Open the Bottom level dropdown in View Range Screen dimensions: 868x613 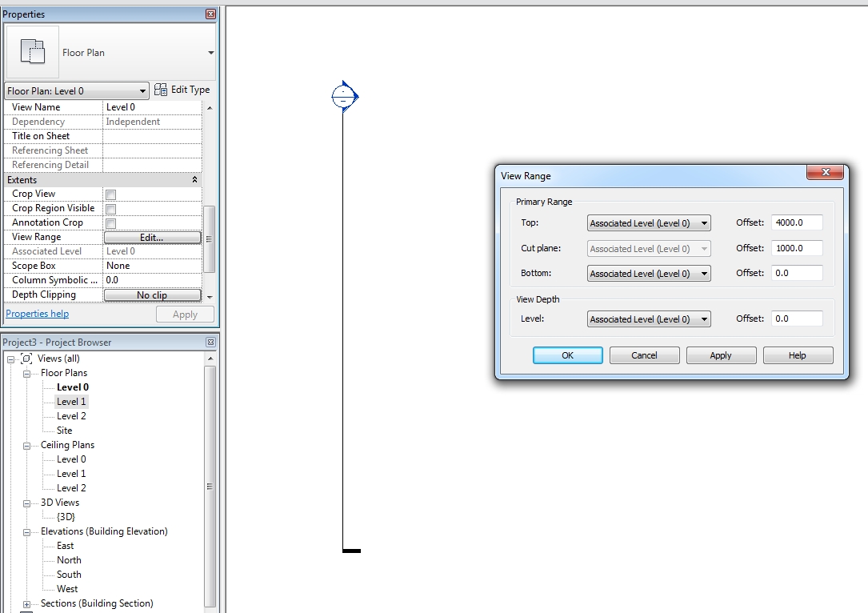649,274
